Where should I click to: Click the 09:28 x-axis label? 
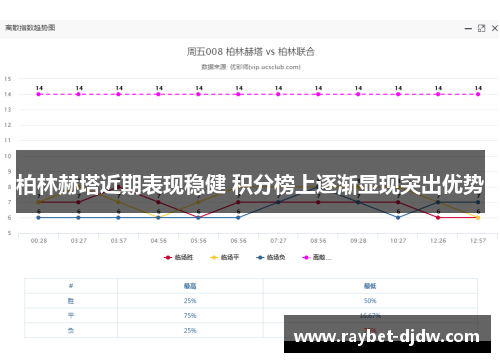(x=358, y=241)
